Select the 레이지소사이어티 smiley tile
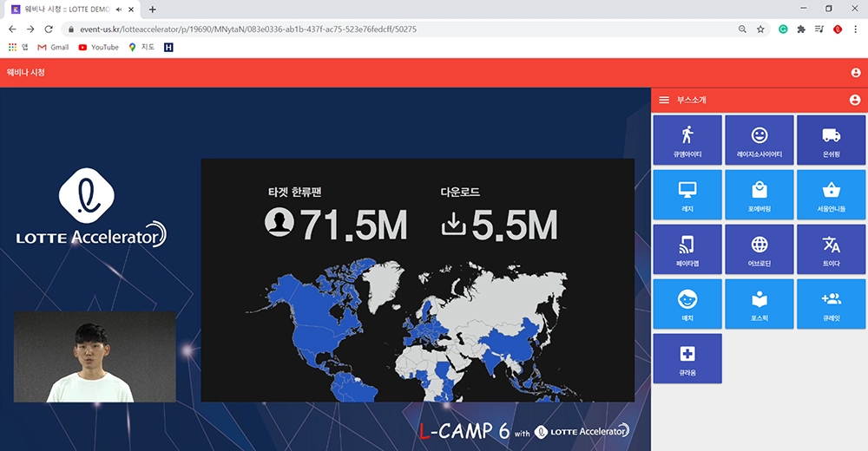868x451 pixels. 759,141
